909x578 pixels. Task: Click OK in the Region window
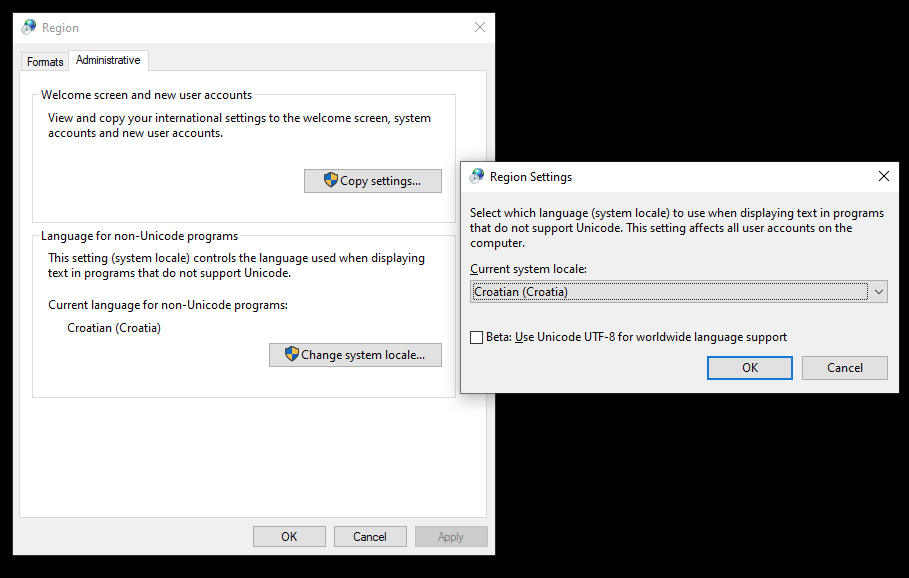[x=289, y=536]
